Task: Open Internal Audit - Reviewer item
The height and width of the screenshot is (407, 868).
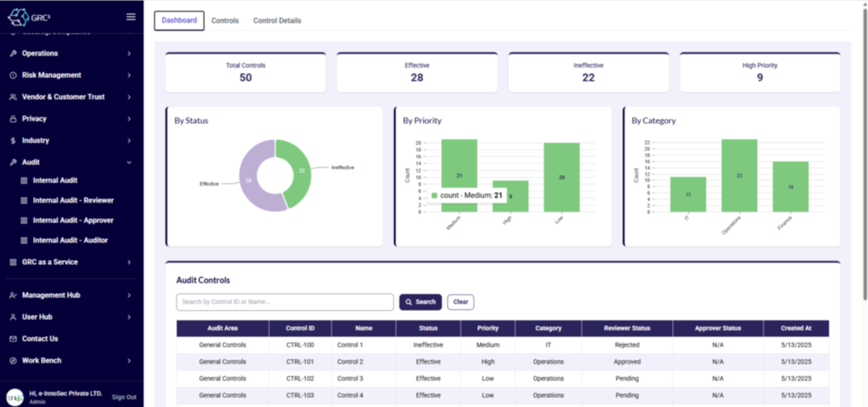Action: pyautogui.click(x=73, y=200)
